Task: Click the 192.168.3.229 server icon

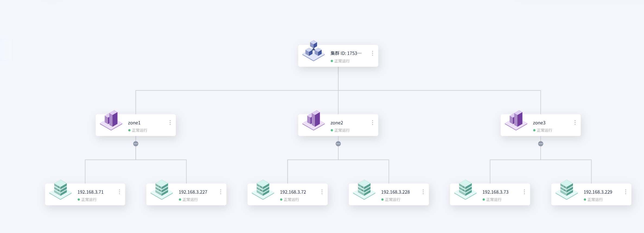Action: coord(566,190)
